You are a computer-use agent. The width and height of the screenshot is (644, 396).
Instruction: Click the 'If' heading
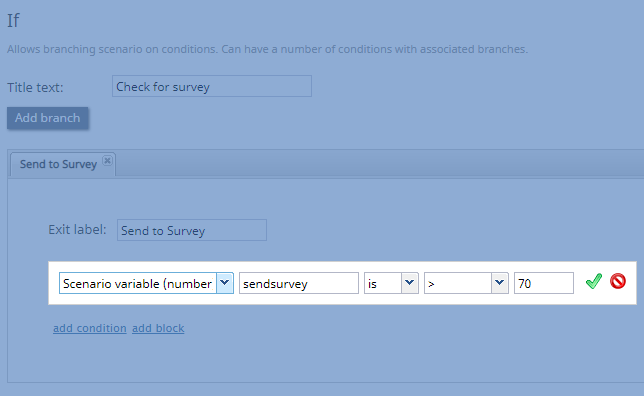click(x=13, y=21)
